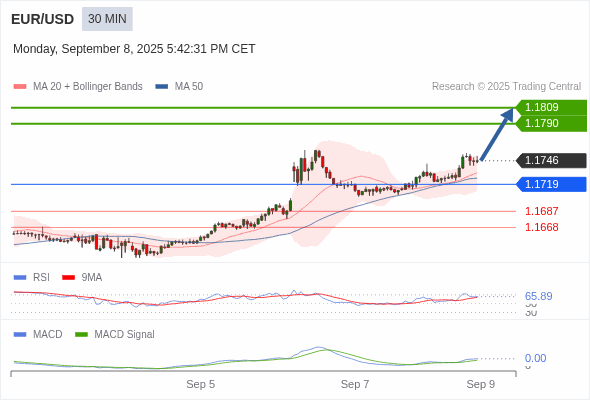
Task: Click the MACD Signal green legend swatch
Action: (81, 334)
